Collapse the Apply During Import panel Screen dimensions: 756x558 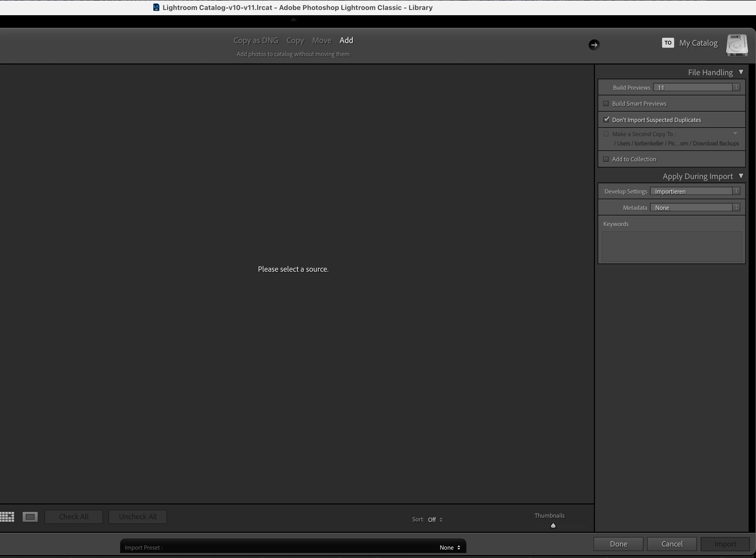tap(741, 176)
